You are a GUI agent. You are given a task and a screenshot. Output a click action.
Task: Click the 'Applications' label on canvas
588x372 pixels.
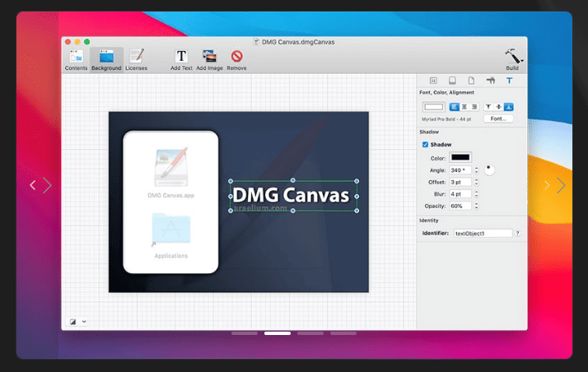pos(171,256)
